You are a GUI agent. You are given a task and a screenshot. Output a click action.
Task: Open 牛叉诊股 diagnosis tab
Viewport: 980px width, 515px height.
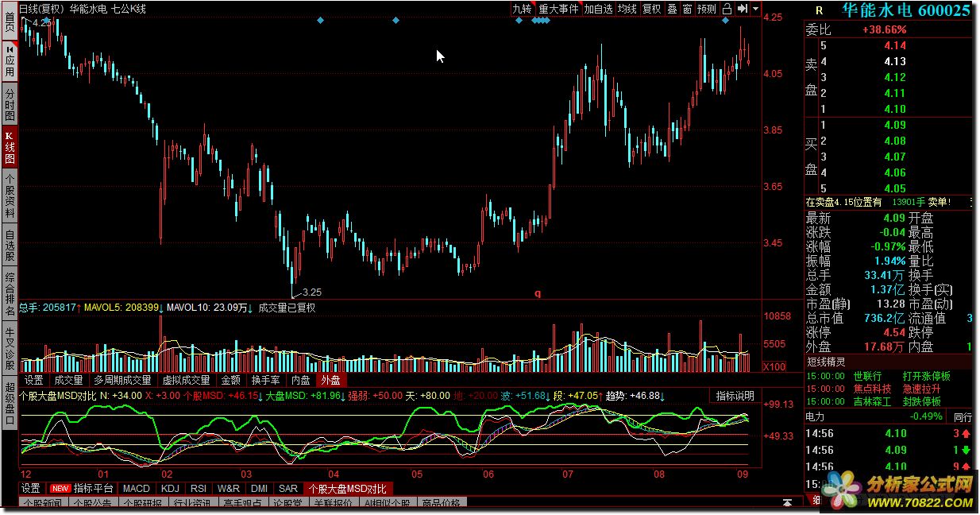pos(10,349)
